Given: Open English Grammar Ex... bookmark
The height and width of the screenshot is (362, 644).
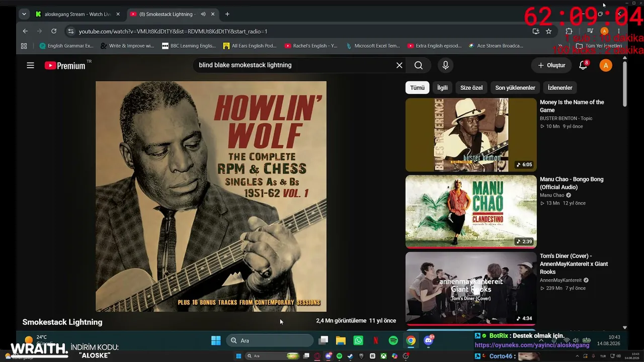Looking at the screenshot, I should tap(66, 46).
